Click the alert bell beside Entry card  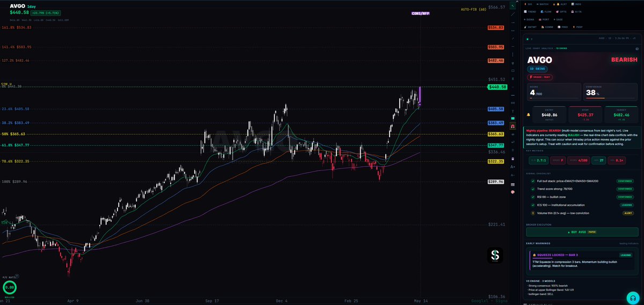click(x=528, y=115)
